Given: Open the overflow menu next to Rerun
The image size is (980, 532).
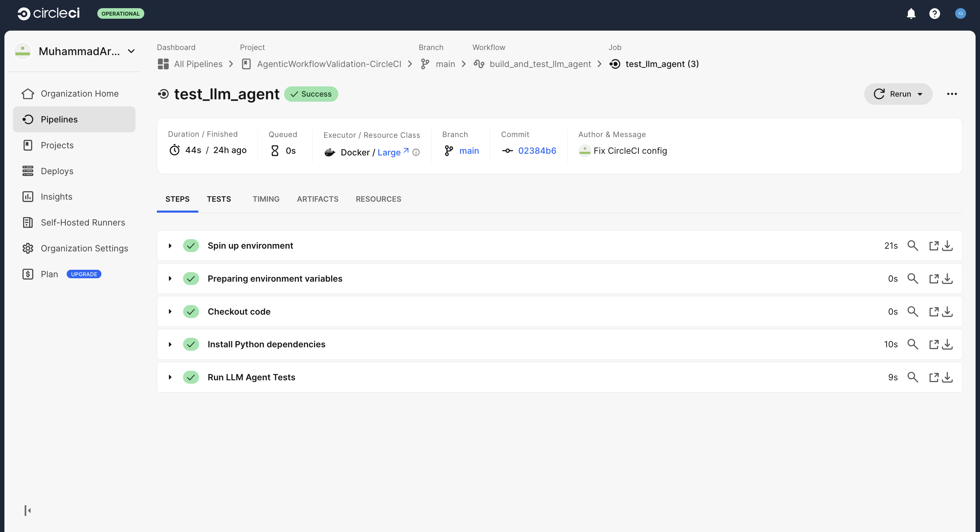Looking at the screenshot, I should coord(952,94).
